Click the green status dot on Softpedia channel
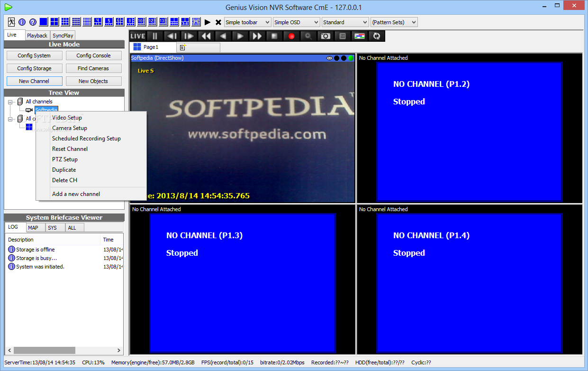Screen dimensions: 588x371 pyautogui.click(x=351, y=58)
